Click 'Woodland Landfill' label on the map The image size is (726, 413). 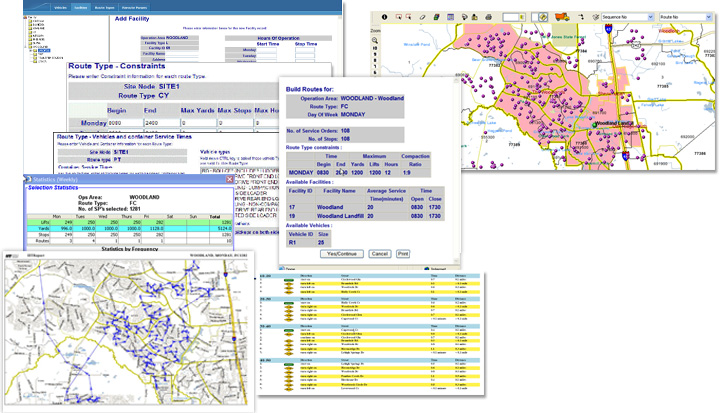coord(614,124)
